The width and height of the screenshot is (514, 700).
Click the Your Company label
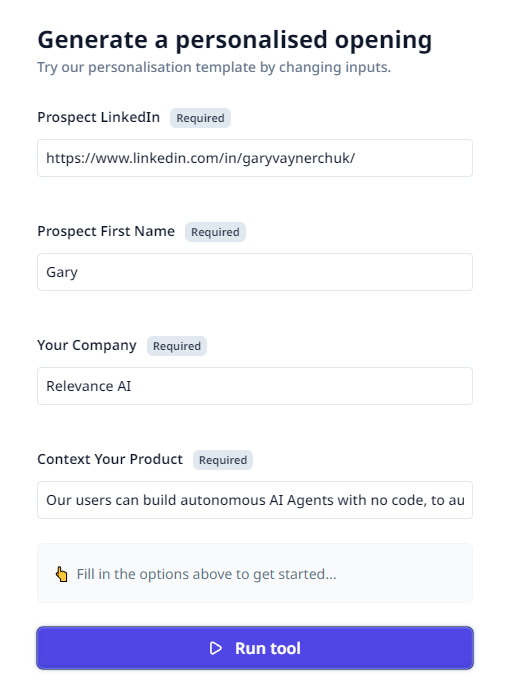87,346
